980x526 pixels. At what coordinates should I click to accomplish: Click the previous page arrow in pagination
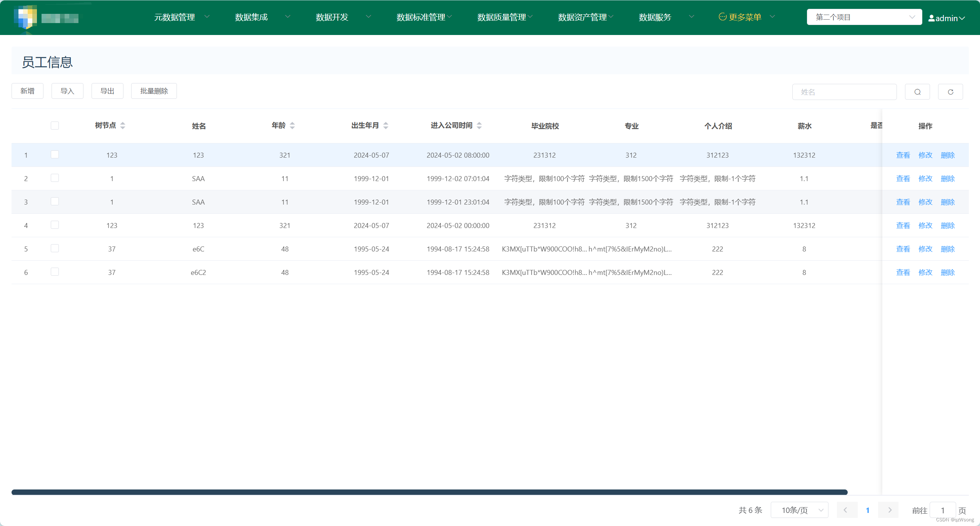847,510
